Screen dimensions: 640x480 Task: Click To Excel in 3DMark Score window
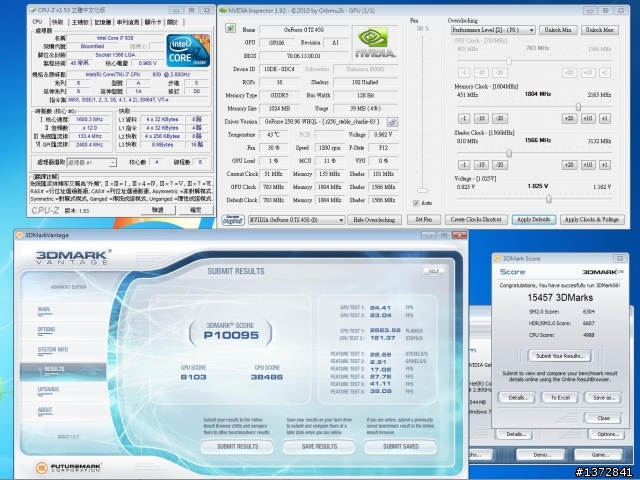click(560, 398)
